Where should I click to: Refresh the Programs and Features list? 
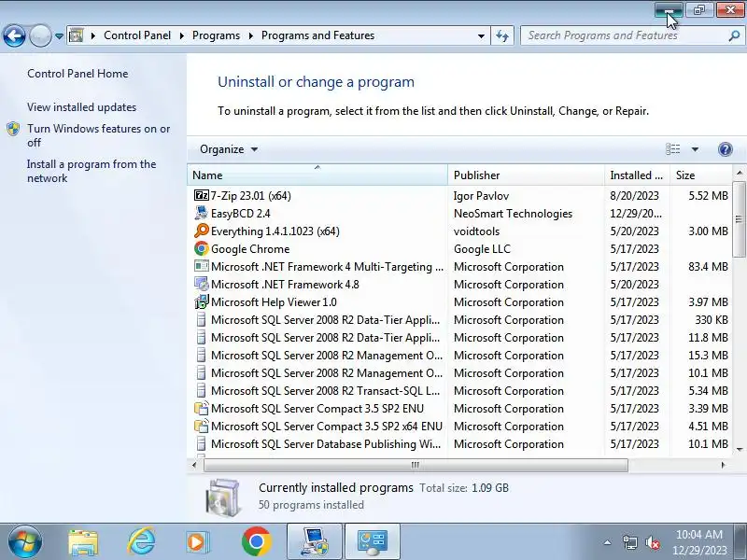(x=502, y=35)
